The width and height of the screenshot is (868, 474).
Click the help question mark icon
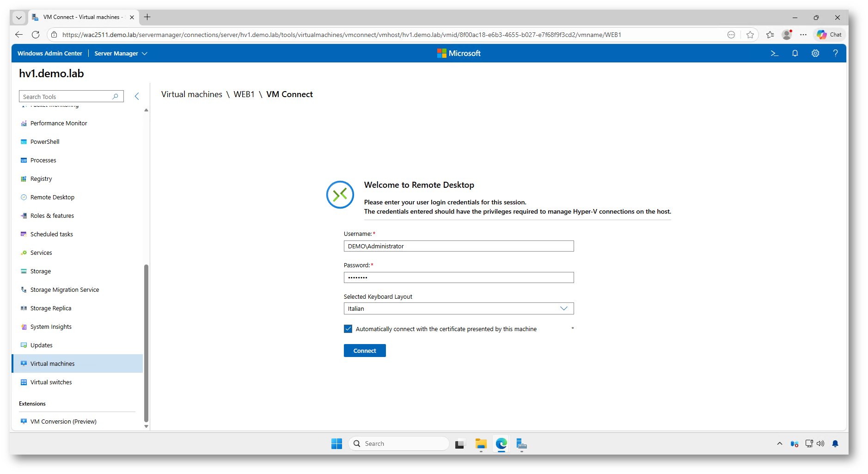click(x=835, y=54)
